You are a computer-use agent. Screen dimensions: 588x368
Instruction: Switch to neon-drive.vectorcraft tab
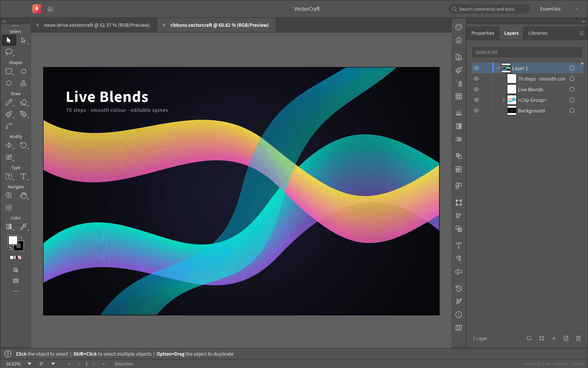[x=97, y=25]
